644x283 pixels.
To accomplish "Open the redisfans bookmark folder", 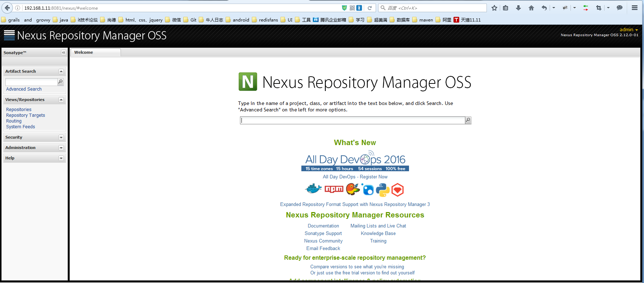I will pos(265,20).
